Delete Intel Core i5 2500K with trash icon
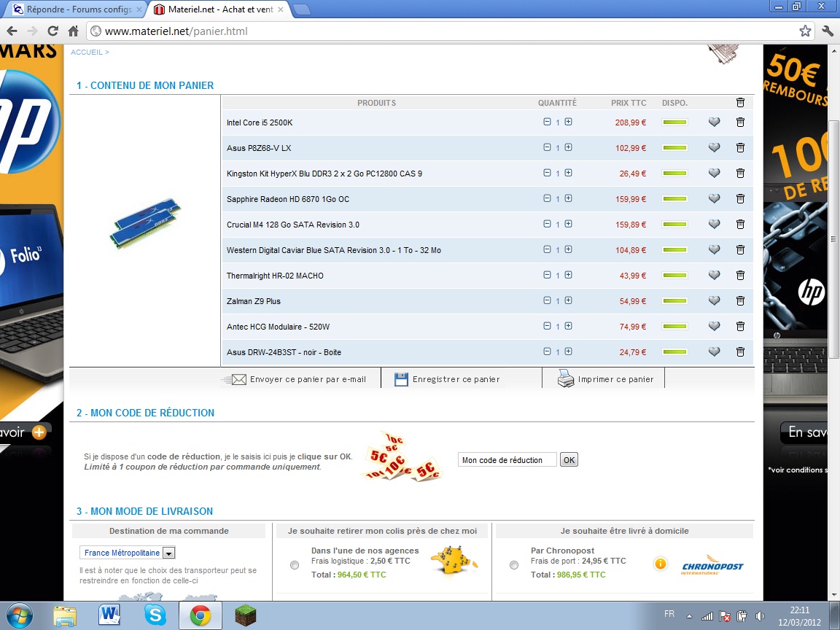840x630 pixels. (x=740, y=122)
